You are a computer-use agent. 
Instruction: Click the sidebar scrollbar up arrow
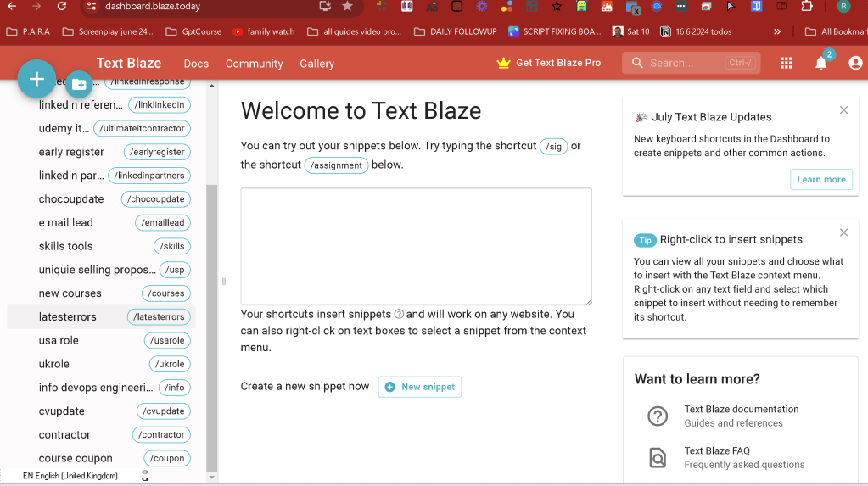tap(211, 86)
